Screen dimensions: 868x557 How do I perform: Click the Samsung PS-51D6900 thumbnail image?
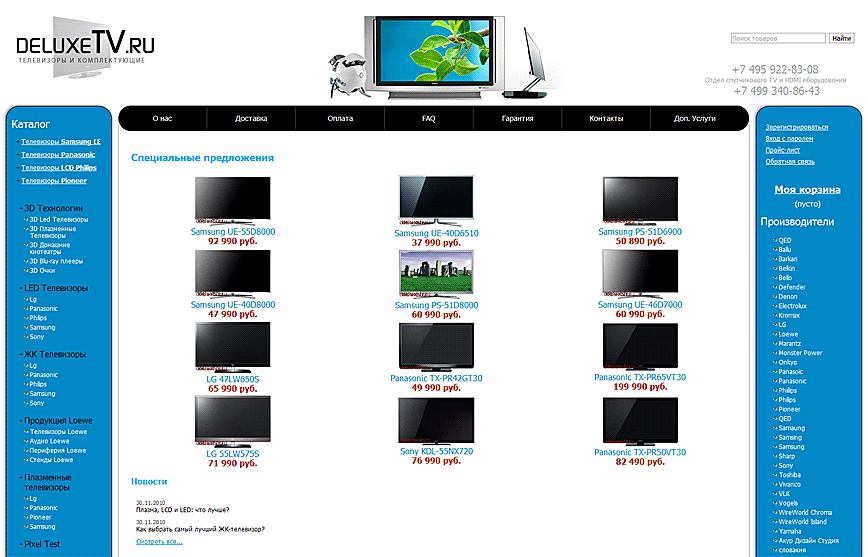(640, 200)
